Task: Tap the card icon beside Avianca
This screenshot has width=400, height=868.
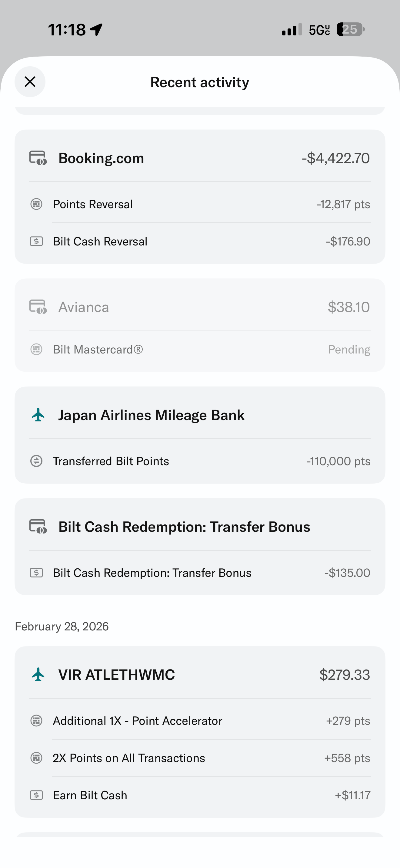Action: point(38,307)
